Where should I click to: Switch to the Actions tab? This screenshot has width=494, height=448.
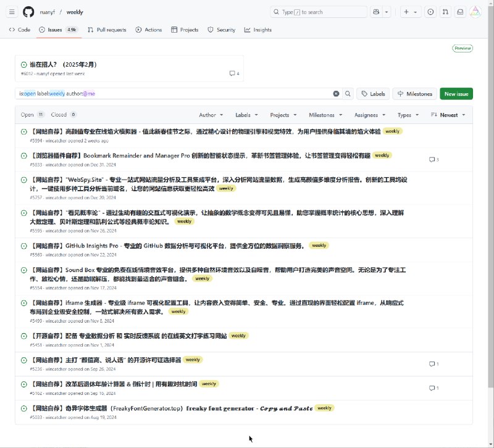(x=149, y=30)
